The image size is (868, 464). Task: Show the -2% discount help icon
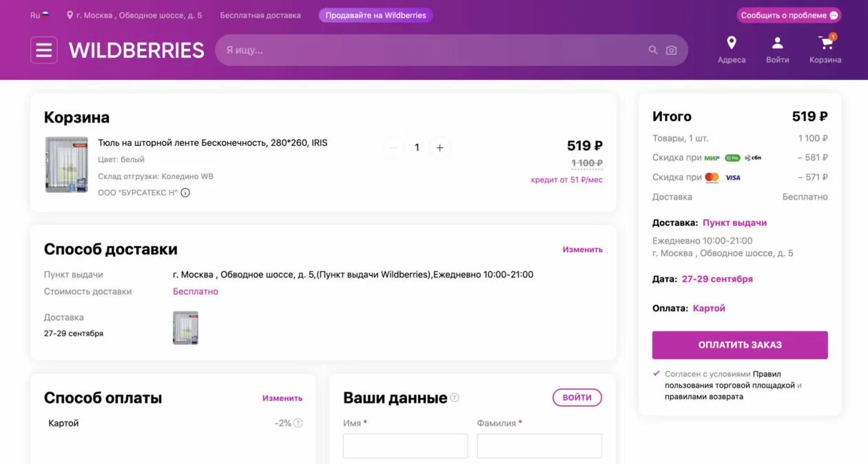pos(298,423)
